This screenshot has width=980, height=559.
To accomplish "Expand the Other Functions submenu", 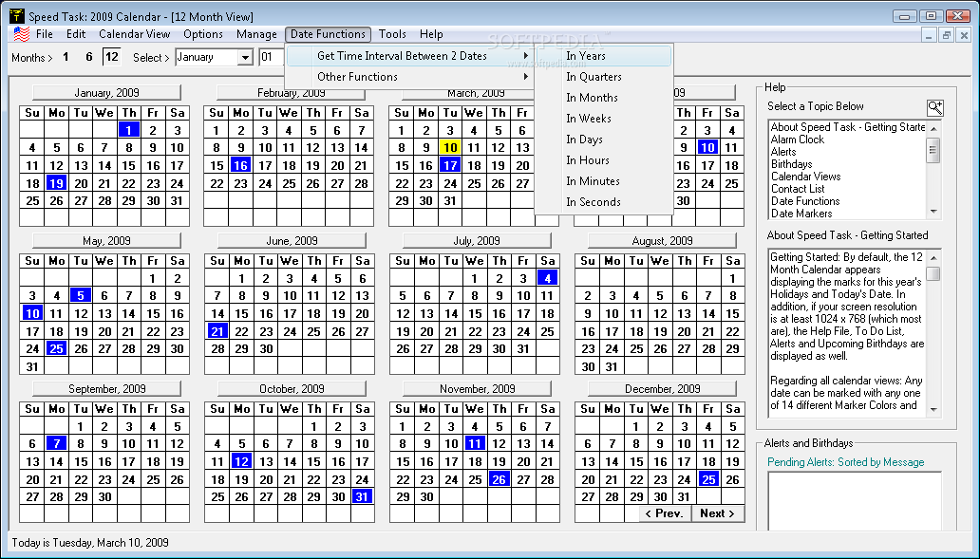I will pos(410,77).
